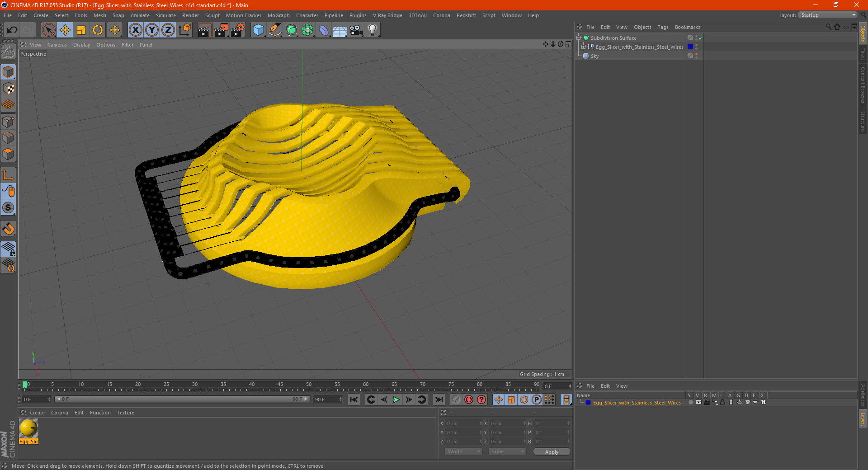868x470 pixels.
Task: Switch to Polygons mode
Action: 8,154
